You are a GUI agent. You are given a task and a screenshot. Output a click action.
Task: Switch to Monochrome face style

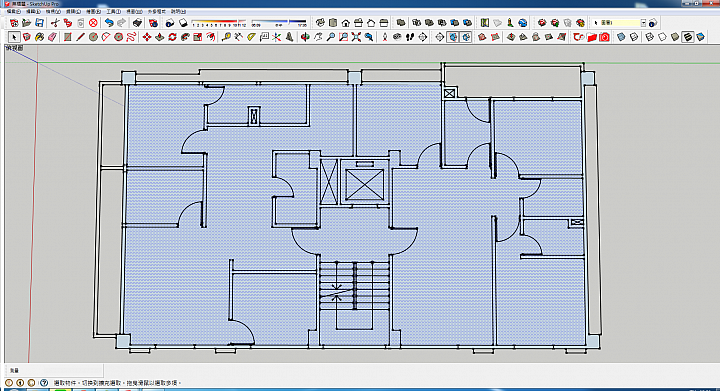coord(701,37)
